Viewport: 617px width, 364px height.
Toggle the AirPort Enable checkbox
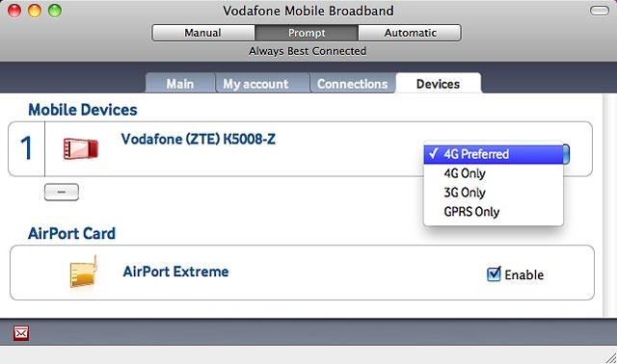[494, 274]
